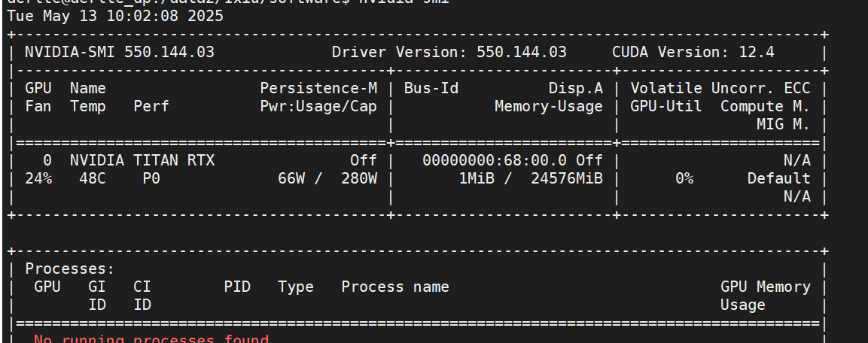Image resolution: width=868 pixels, height=343 pixels.
Task: Click the Processes: section heading
Action: tap(70, 269)
